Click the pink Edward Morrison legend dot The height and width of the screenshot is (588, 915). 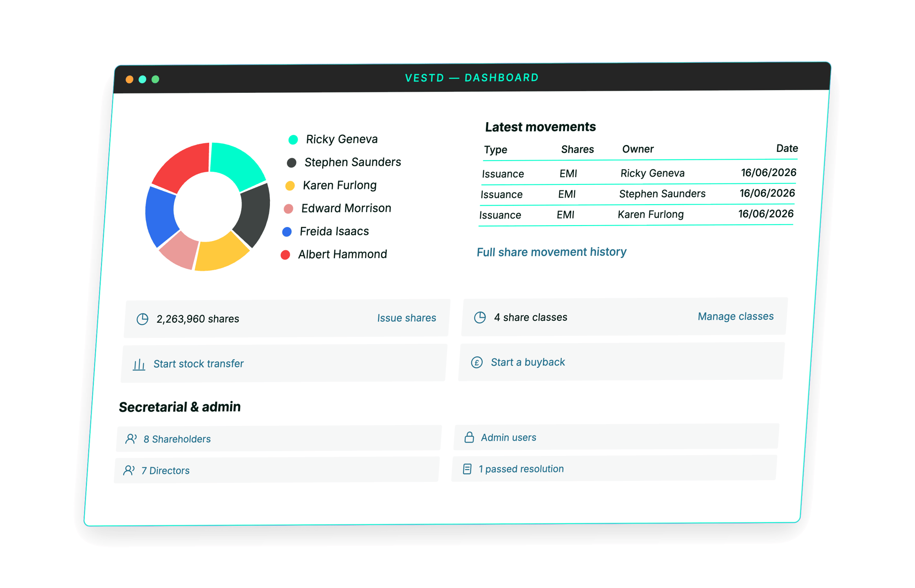click(x=288, y=209)
